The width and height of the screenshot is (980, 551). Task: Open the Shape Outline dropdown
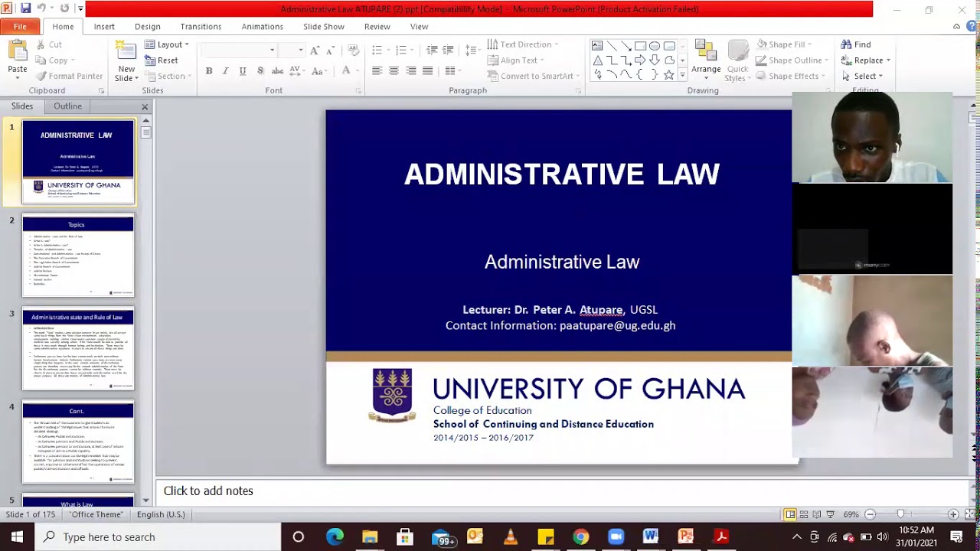tap(792, 60)
